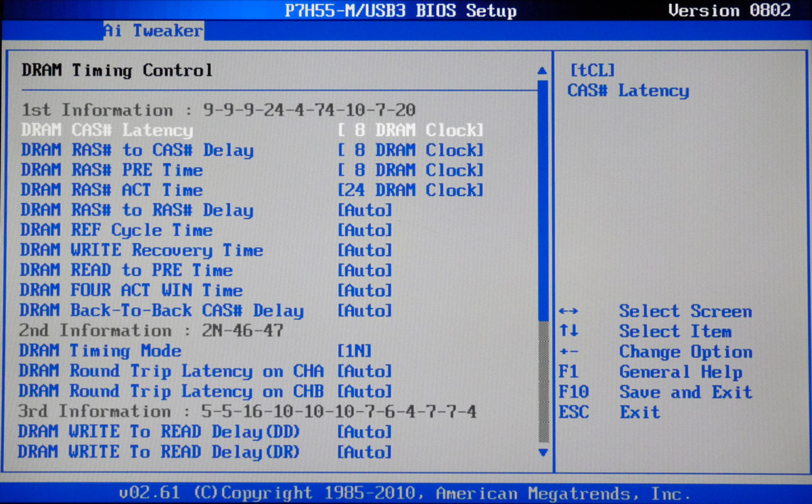812x504 pixels.
Task: Select the DRAM RAS# PRE Time label
Action: pyautogui.click(x=112, y=170)
